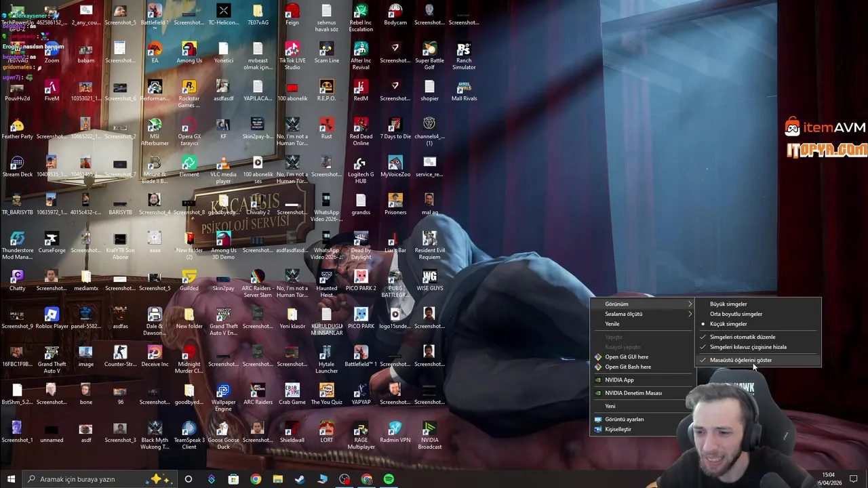Open Steam from the taskbar
This screenshot has width=868, height=488.
point(299,479)
